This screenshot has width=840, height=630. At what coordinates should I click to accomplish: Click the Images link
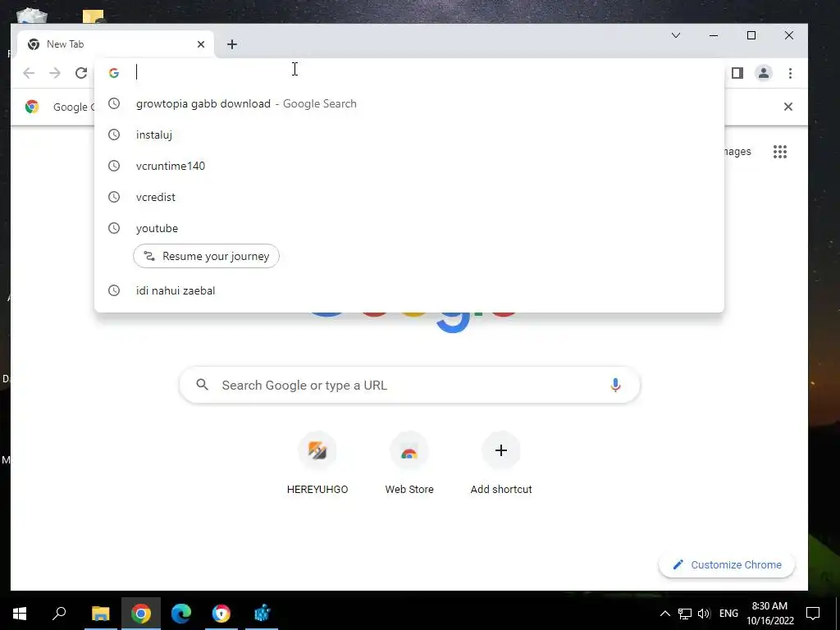tap(737, 152)
